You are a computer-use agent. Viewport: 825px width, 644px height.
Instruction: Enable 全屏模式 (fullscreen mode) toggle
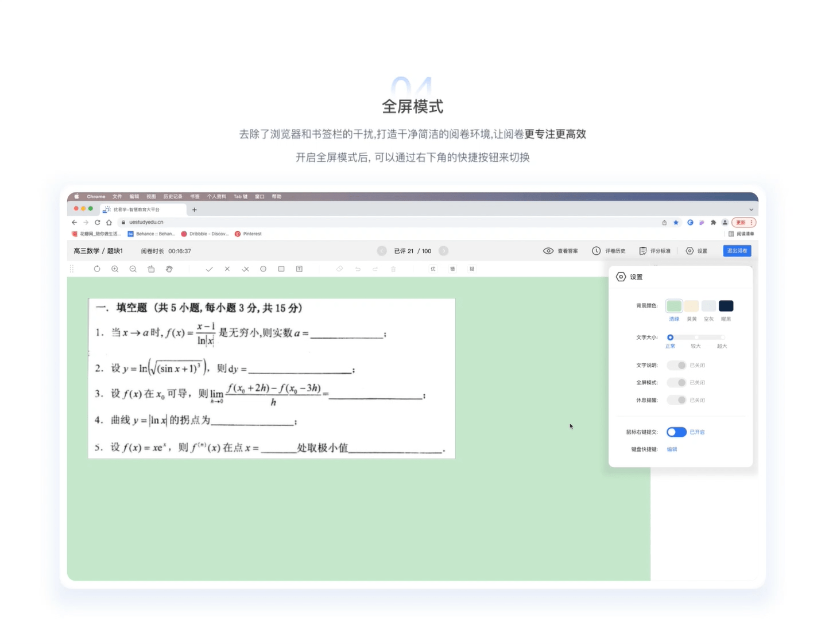click(x=676, y=382)
